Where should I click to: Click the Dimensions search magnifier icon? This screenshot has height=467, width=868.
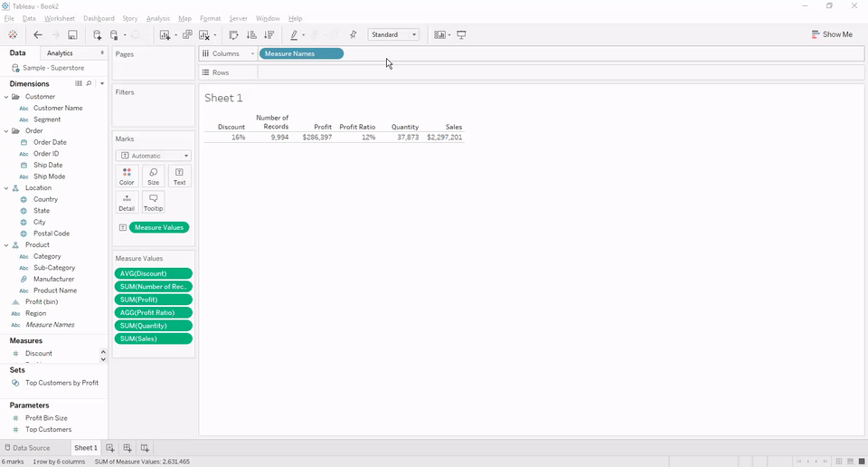pos(89,83)
